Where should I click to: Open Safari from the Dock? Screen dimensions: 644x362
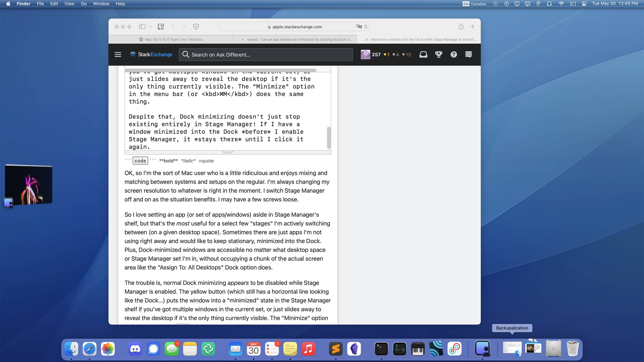click(89, 349)
